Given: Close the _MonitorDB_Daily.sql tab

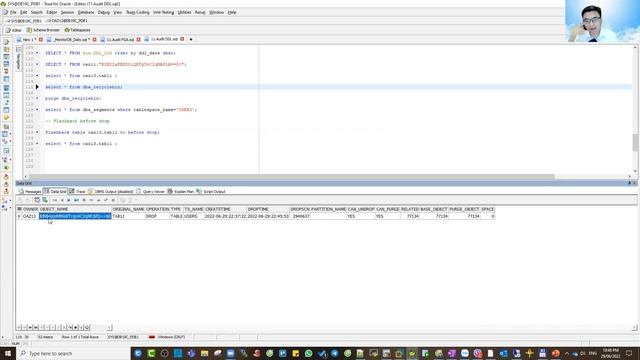Looking at the screenshot, I should point(94,40).
